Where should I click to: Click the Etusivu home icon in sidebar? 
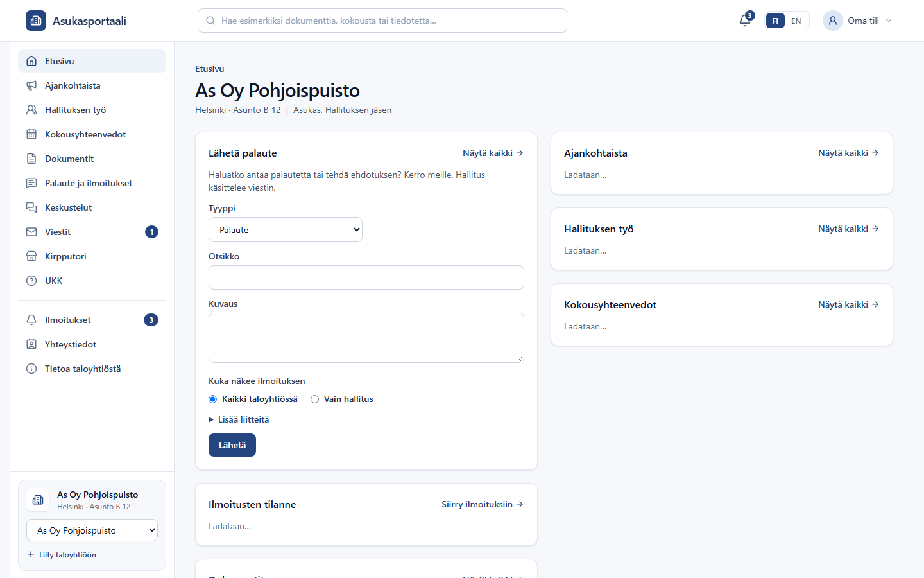[31, 61]
